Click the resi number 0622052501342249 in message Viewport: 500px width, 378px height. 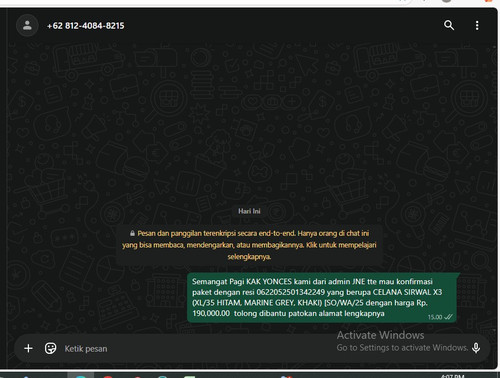coord(290,292)
